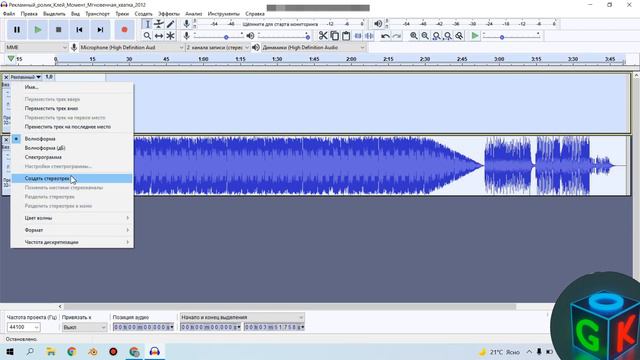Click the Zoom toggle icon
The height and width of the screenshot is (360, 640).
click(459, 36)
